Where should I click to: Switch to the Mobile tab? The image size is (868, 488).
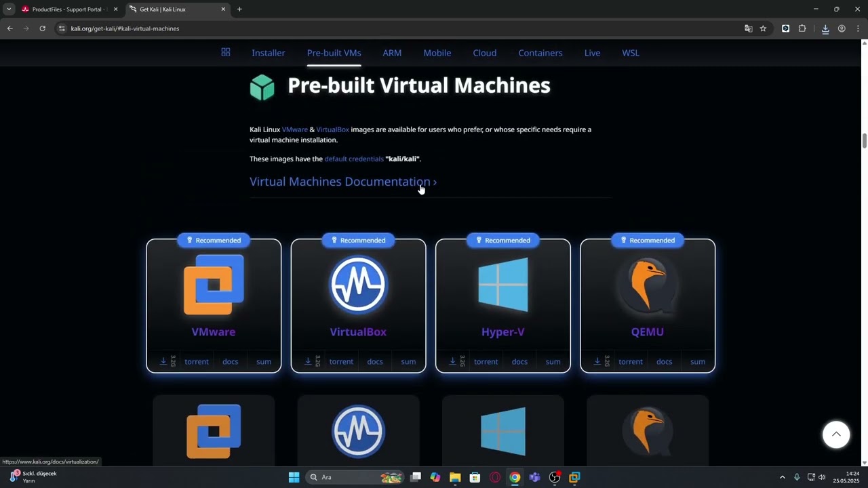437,53
